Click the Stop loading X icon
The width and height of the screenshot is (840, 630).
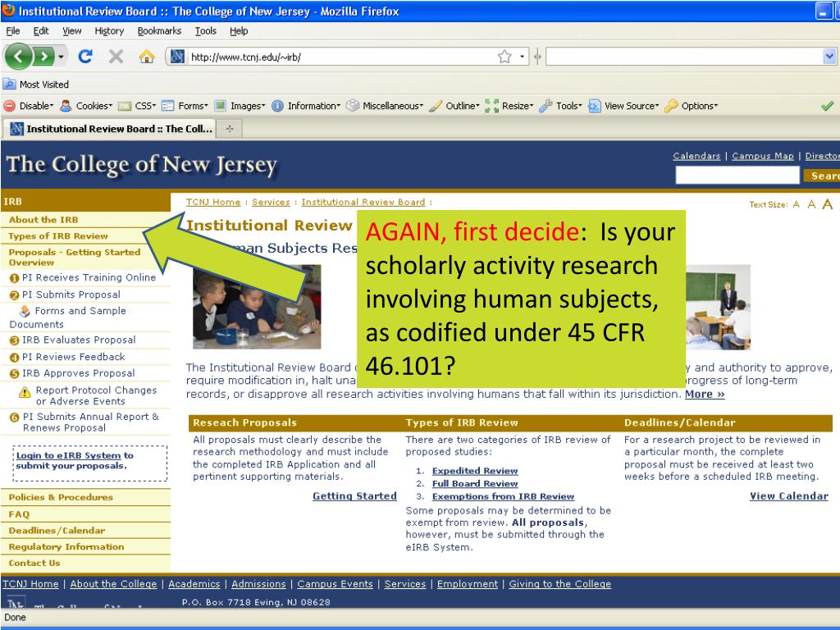(116, 57)
